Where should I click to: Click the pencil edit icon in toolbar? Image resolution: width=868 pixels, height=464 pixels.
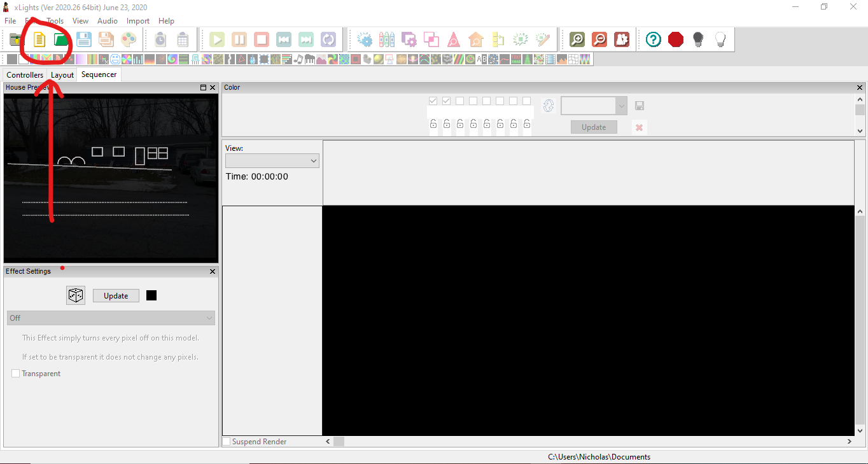[x=543, y=39]
